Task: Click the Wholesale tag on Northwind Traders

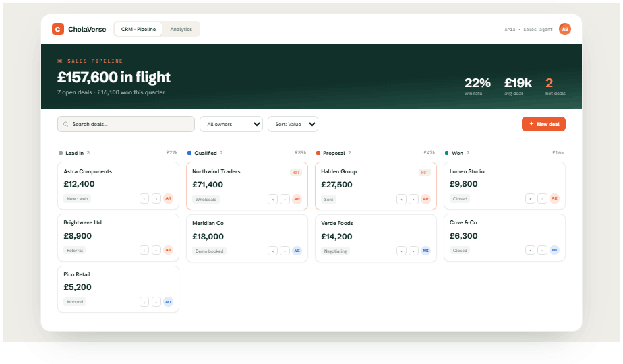Action: (x=206, y=199)
